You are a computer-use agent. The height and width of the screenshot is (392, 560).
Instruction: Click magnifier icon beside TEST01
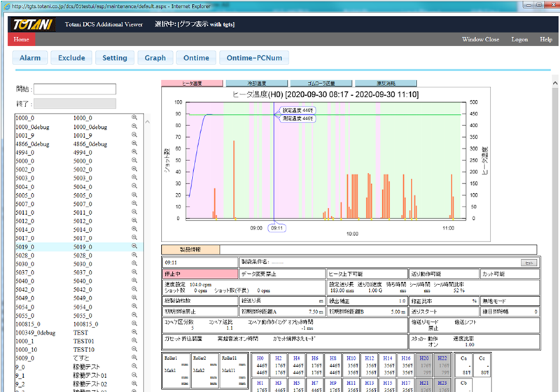click(134, 339)
